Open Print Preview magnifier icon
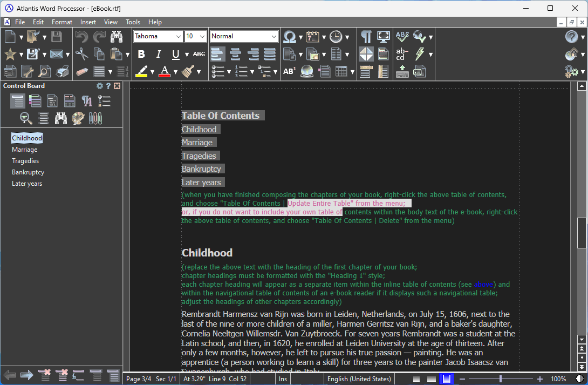 45,71
